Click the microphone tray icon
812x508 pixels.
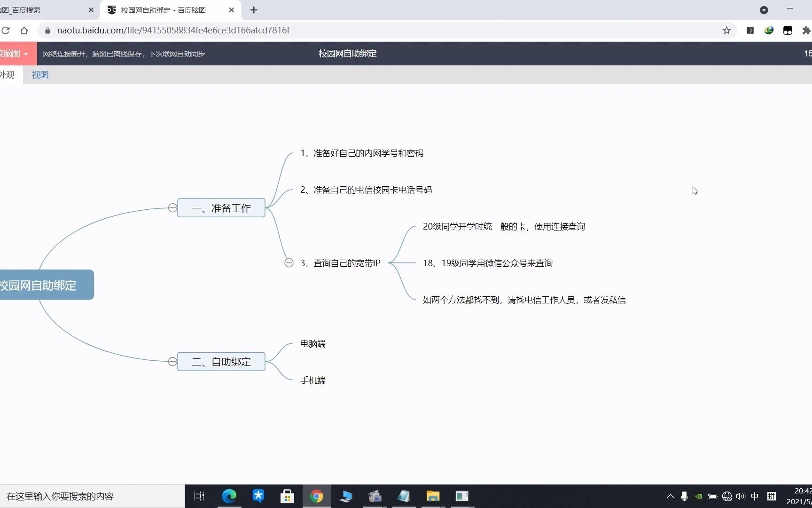point(684,496)
